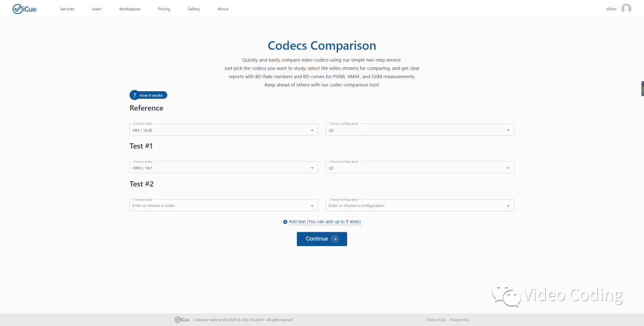Open Test #1 codec dropdown

click(224, 168)
